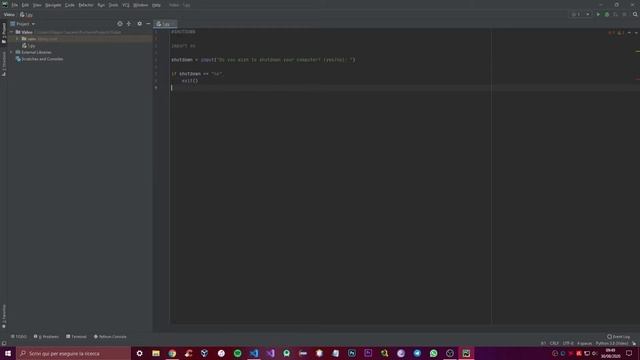Open Project panel settings gear

(140, 24)
